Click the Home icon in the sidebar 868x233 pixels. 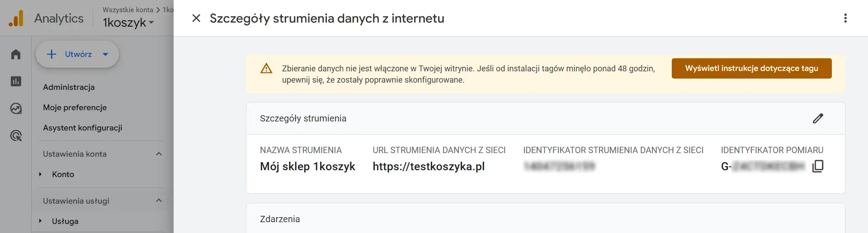pos(16,54)
